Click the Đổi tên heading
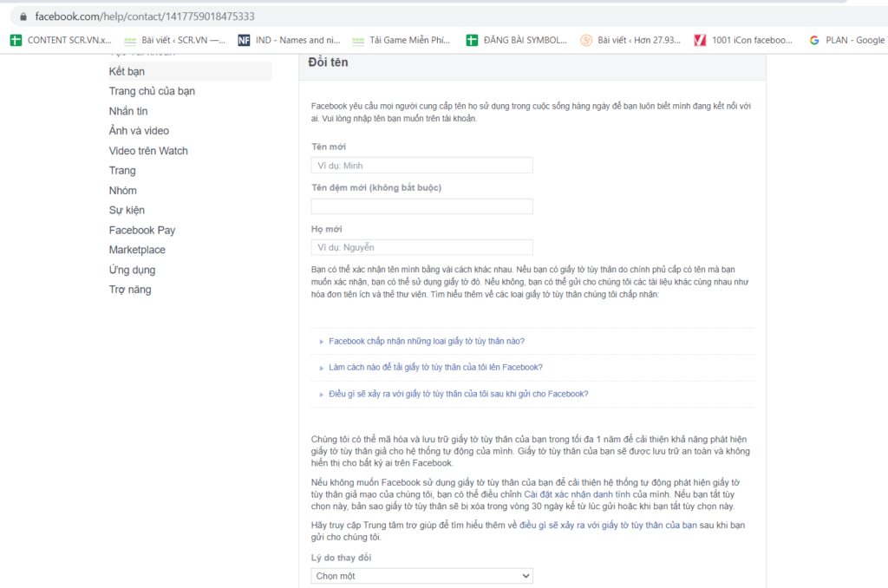 click(x=328, y=62)
